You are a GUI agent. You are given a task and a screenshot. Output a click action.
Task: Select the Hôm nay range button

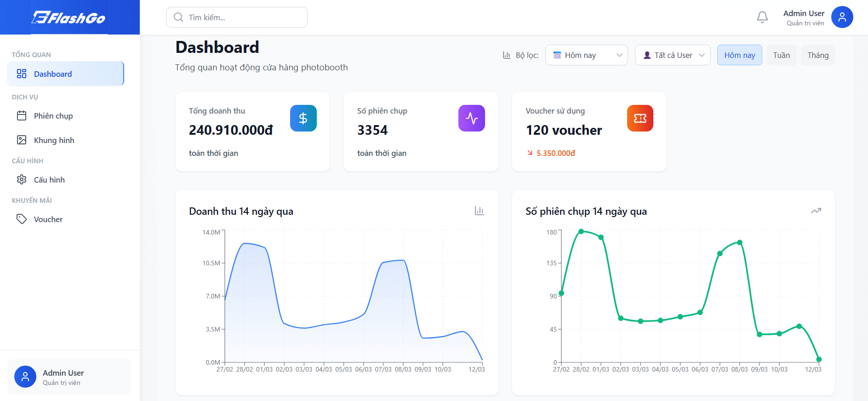click(x=739, y=55)
